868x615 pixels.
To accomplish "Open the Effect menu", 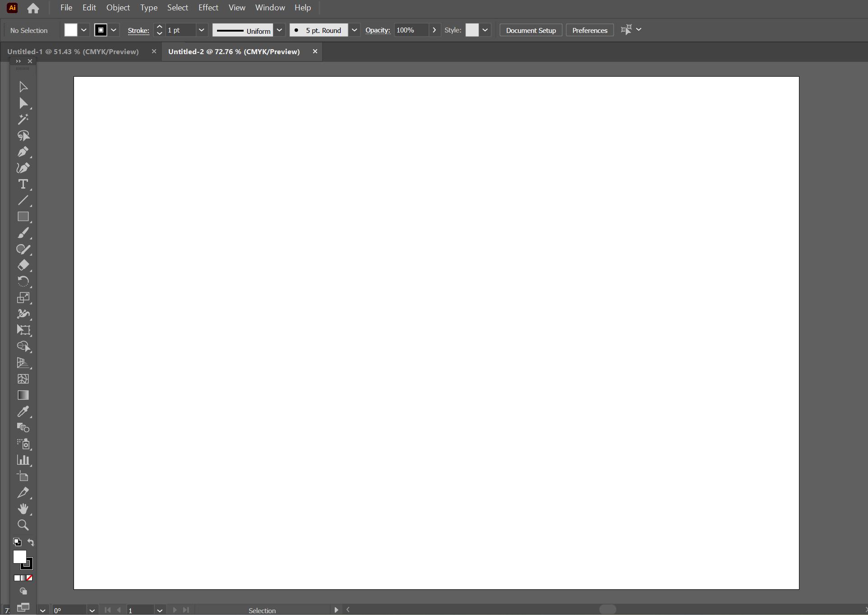I will click(x=208, y=8).
